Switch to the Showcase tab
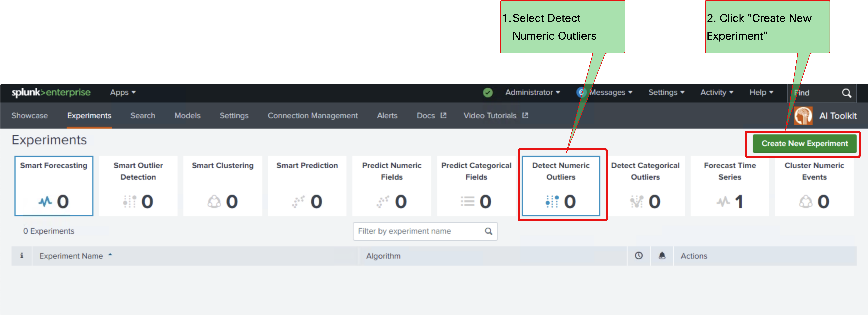Image resolution: width=868 pixels, height=315 pixels. (x=30, y=115)
